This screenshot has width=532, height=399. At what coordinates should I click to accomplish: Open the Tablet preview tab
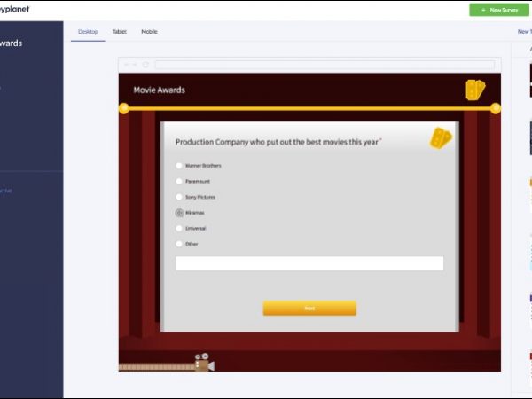119,32
